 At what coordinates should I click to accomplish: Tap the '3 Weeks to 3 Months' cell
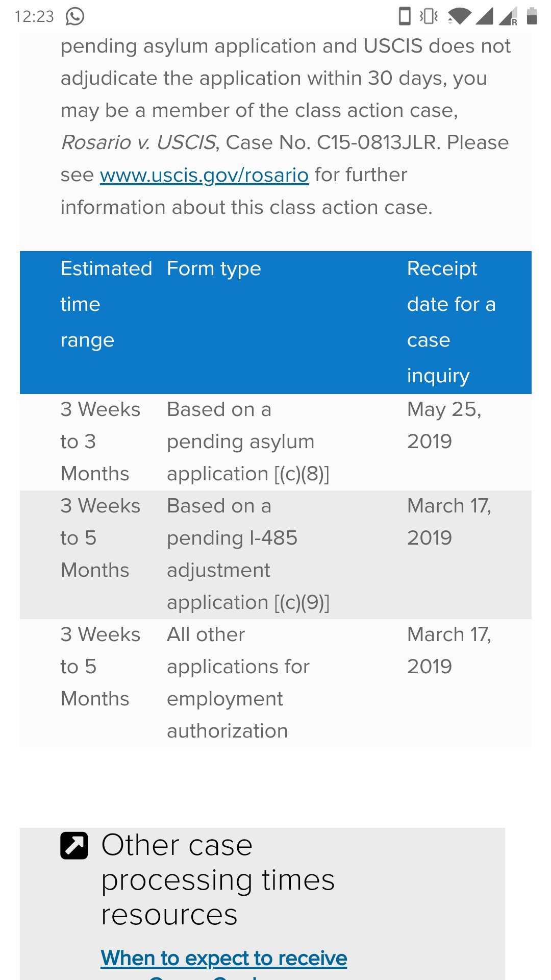tap(101, 442)
